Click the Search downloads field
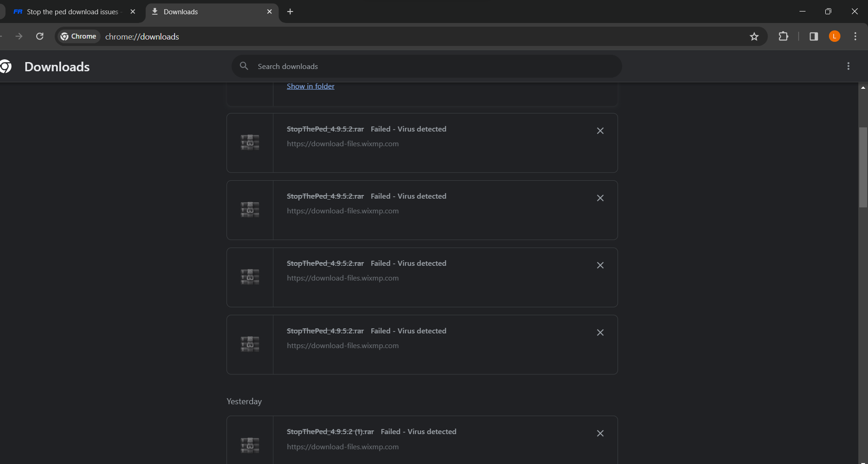Image resolution: width=868 pixels, height=464 pixels. click(427, 66)
